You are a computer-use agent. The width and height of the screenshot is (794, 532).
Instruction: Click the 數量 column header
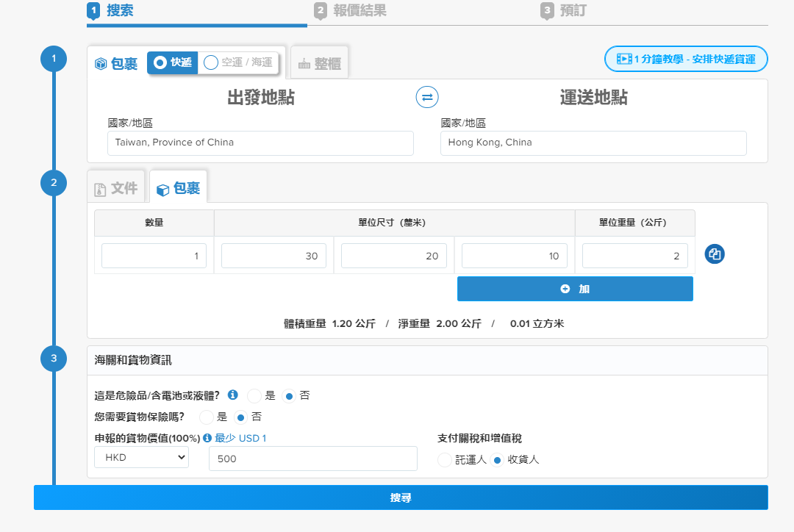coord(154,222)
